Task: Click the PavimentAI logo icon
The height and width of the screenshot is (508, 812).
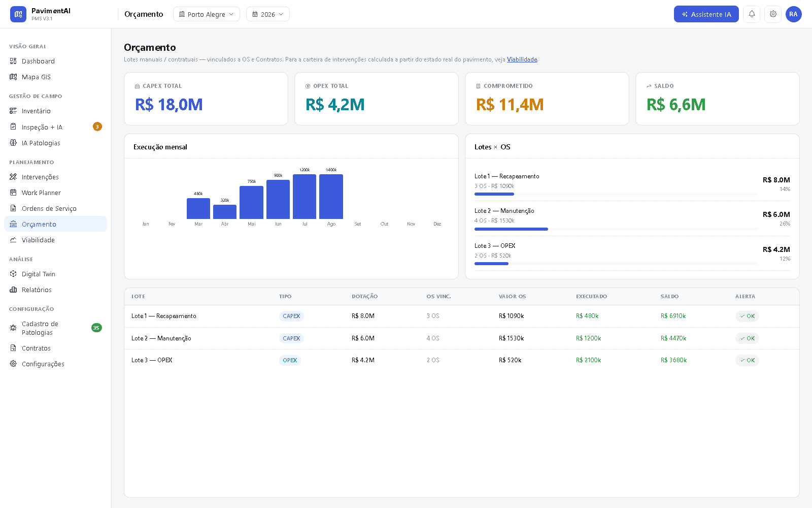Action: pos(18,14)
